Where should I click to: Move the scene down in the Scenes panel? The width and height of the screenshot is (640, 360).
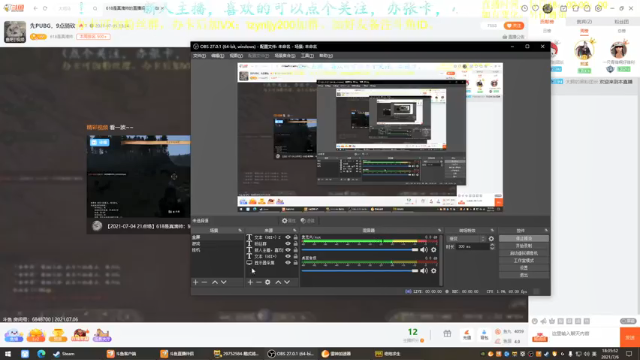[224, 282]
